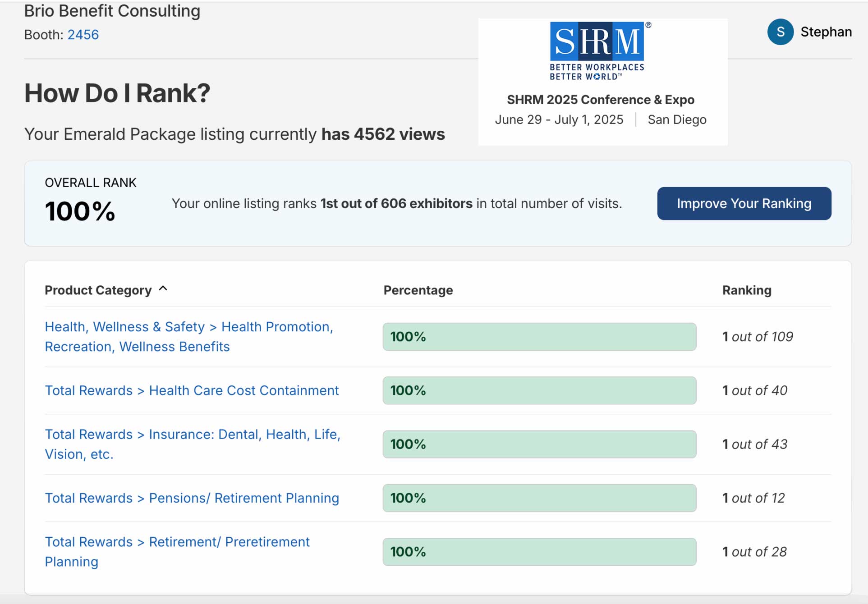Click the Improve Your Ranking button
This screenshot has height=604, width=868.
click(744, 204)
